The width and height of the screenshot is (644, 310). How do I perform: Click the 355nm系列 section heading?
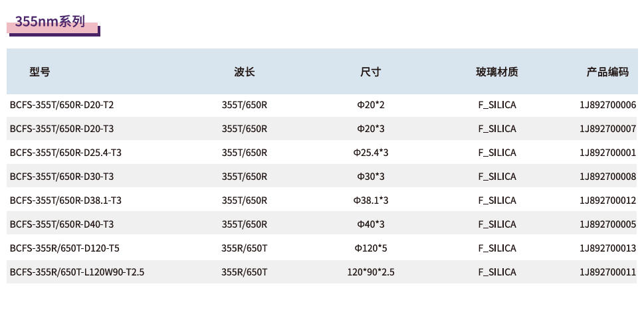[50, 21]
